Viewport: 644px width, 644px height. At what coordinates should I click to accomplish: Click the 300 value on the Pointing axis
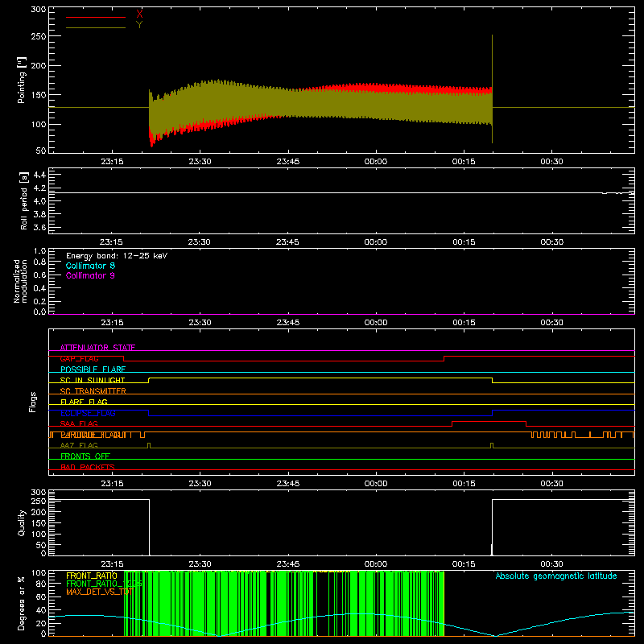point(39,10)
